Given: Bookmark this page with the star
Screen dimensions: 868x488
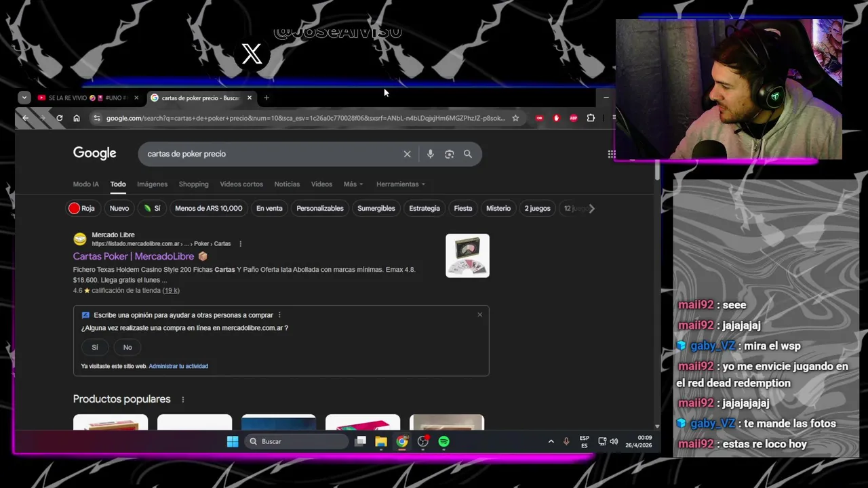Looking at the screenshot, I should coord(515,118).
